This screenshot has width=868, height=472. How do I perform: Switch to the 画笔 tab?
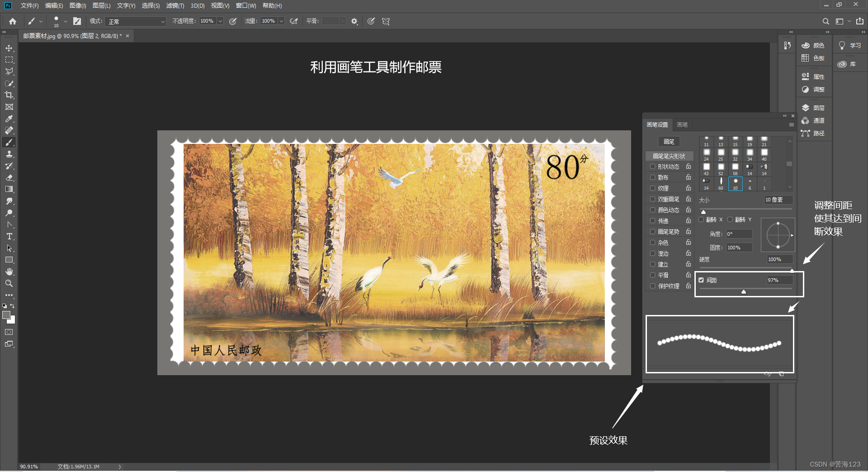click(682, 124)
